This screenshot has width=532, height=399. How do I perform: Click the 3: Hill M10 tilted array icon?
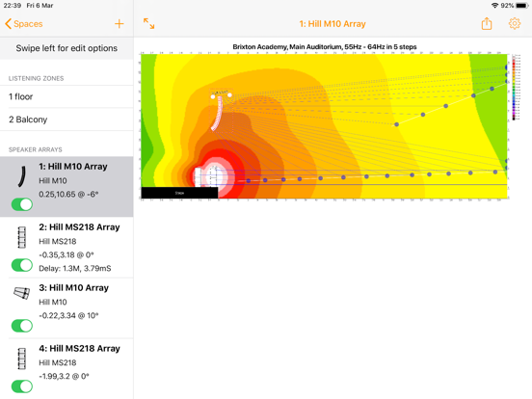[22, 293]
